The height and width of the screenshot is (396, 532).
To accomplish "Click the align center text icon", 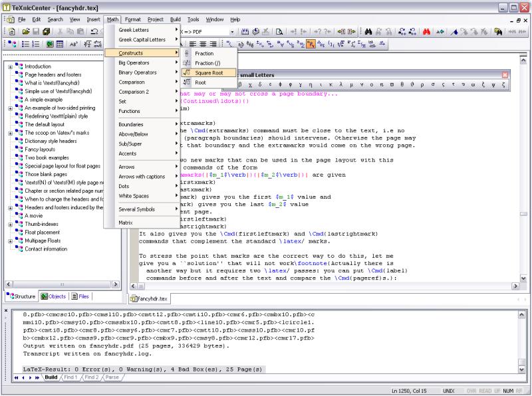I will pos(203,44).
